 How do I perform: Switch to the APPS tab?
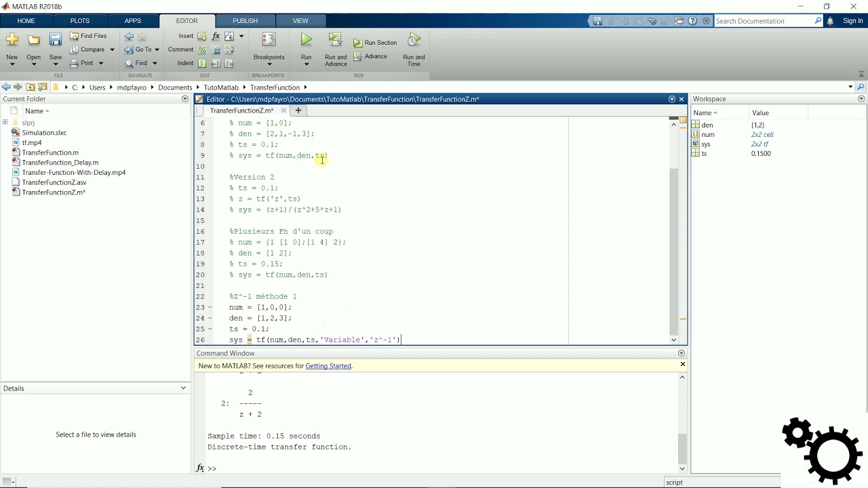(133, 21)
